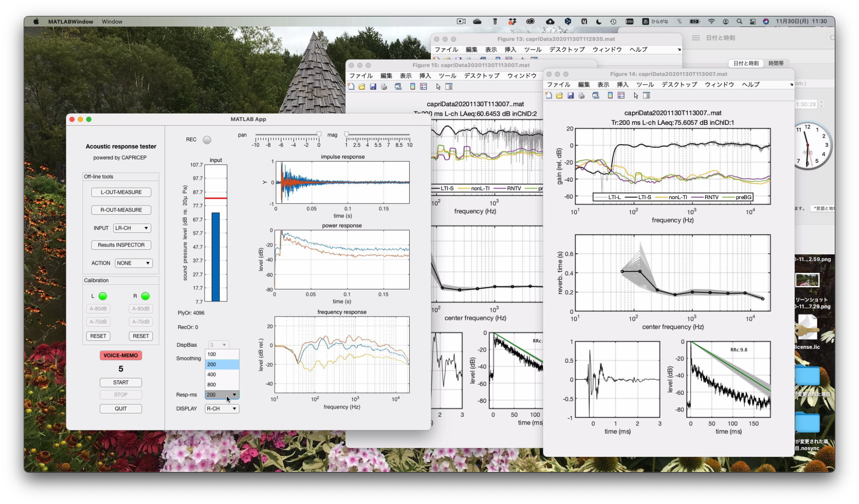
Task: Toggle the REC indicator lamp
Action: point(207,140)
